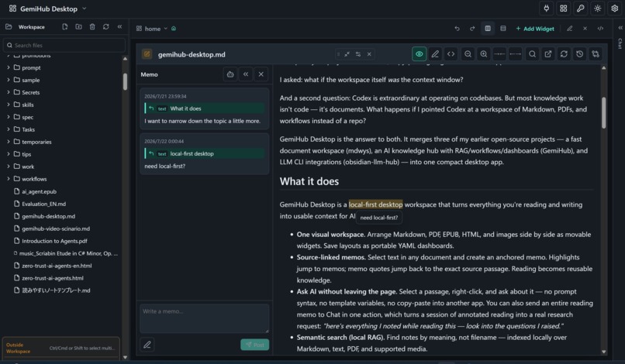625x364 pixels.
Task: Focus the Search files field
Action: tap(64, 45)
